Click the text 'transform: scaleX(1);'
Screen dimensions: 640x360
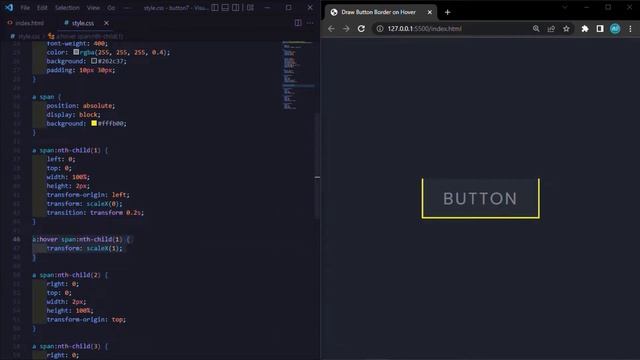(x=84, y=248)
